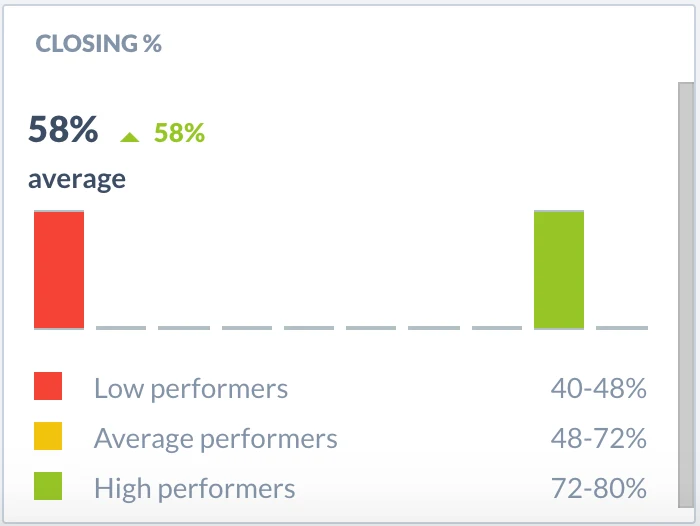Click the word average under the percentage

[x=77, y=180]
